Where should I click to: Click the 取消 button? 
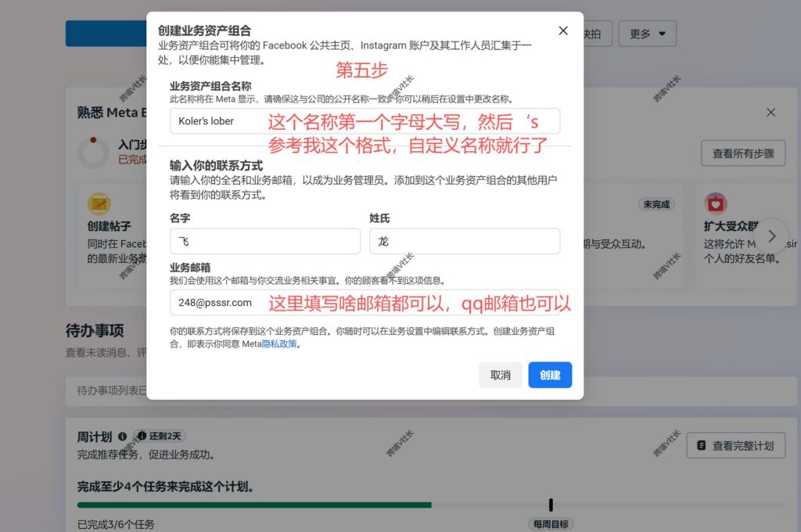(x=500, y=375)
